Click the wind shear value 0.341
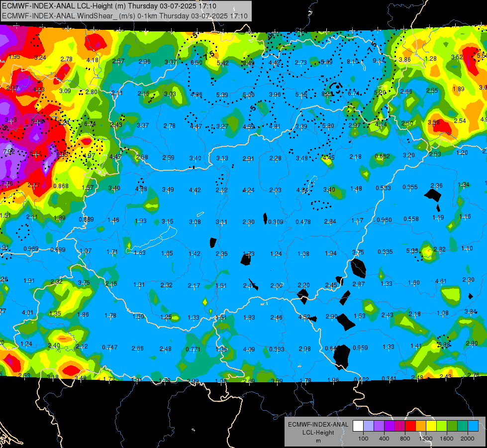 tap(389, 379)
